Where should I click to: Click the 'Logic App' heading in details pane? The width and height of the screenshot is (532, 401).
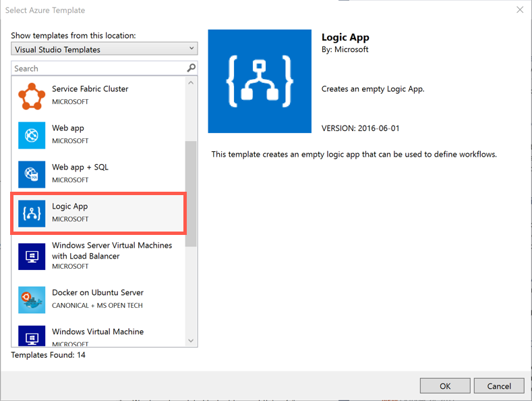(345, 37)
